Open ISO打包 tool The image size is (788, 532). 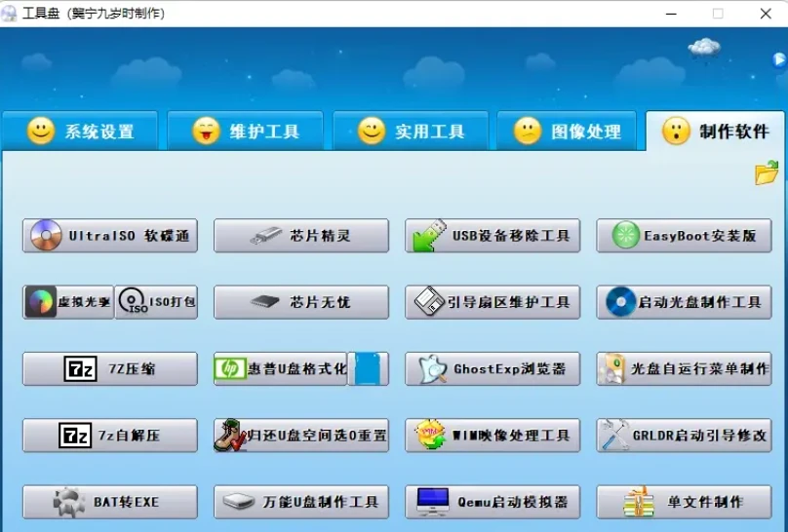pos(156,302)
